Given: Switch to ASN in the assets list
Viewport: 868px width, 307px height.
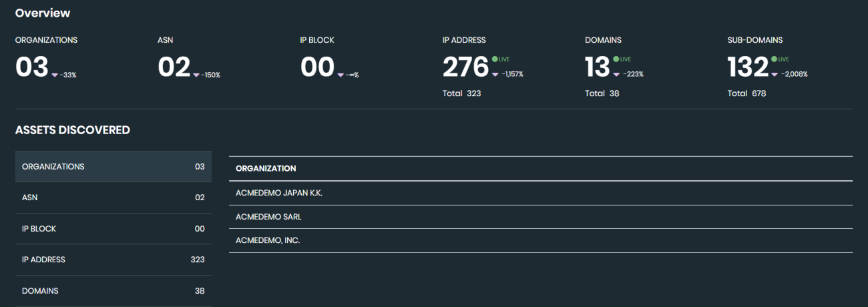Looking at the screenshot, I should pos(113,198).
